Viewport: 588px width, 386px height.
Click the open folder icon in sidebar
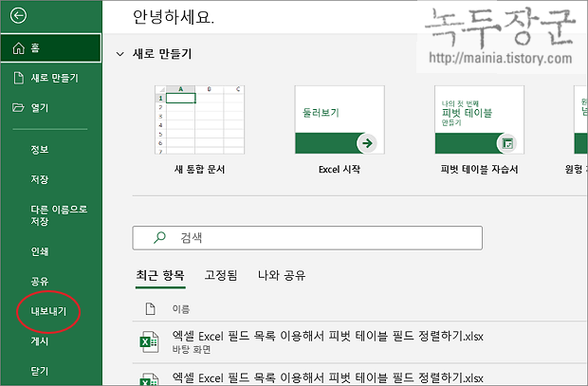click(18, 108)
